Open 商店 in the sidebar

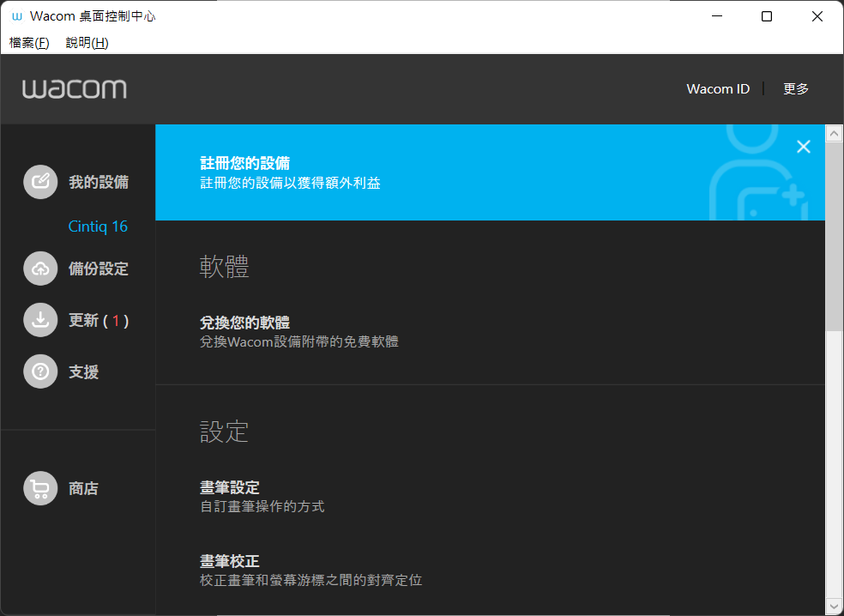pos(83,488)
